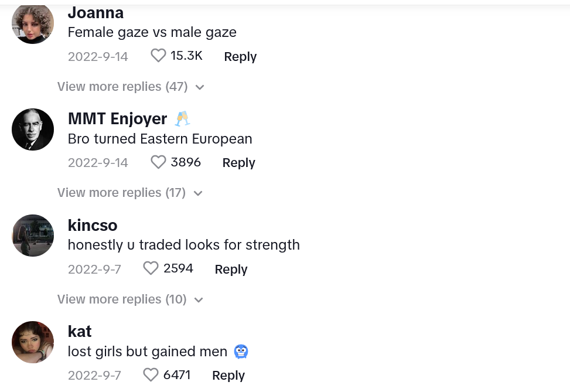Expand View more replies (10)
The image size is (570, 392).
(x=130, y=299)
